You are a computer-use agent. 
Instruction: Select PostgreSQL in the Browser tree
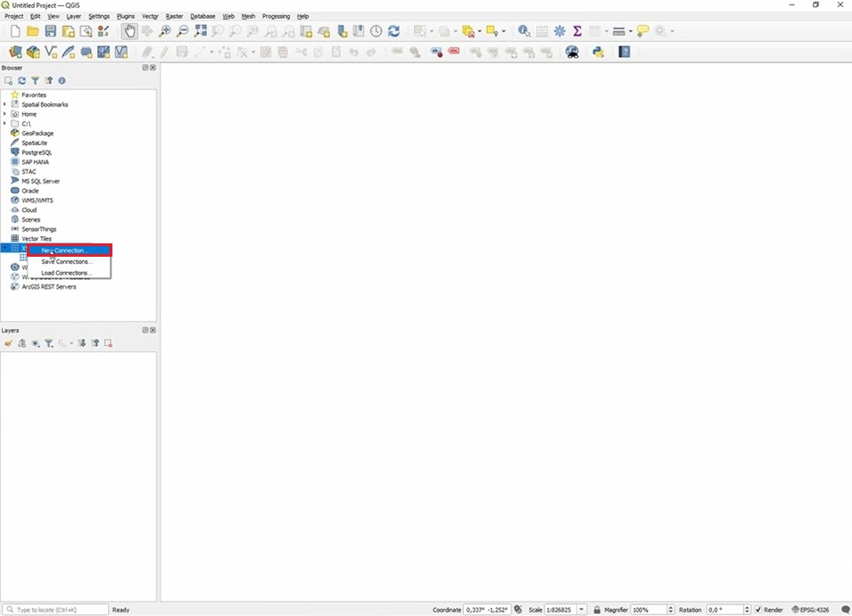pyautogui.click(x=37, y=152)
